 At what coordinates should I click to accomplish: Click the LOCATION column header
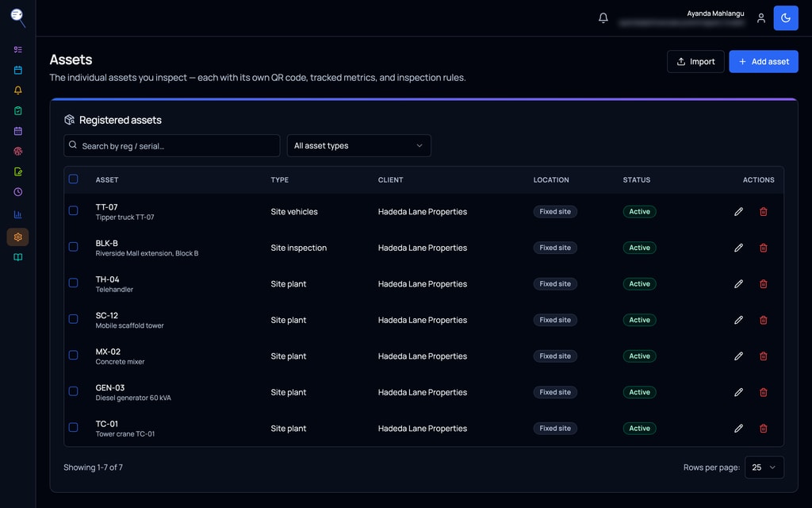tap(551, 180)
